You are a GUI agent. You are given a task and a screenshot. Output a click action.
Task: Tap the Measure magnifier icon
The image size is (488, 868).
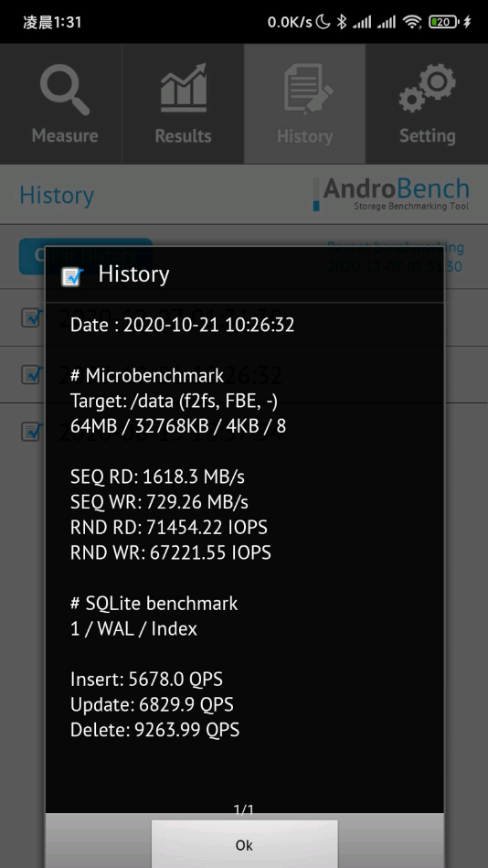pyautogui.click(x=64, y=90)
